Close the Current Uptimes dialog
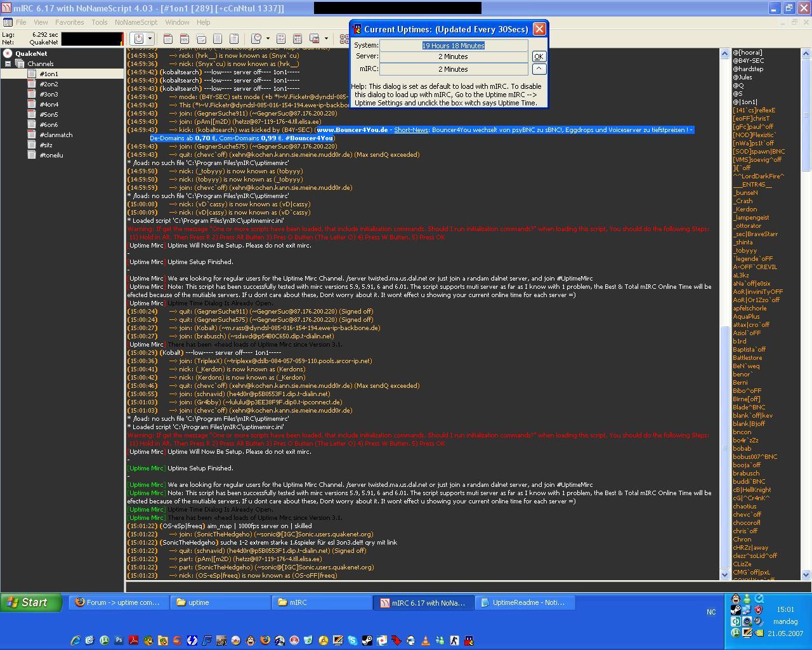This screenshot has width=812, height=650. pyautogui.click(x=539, y=29)
